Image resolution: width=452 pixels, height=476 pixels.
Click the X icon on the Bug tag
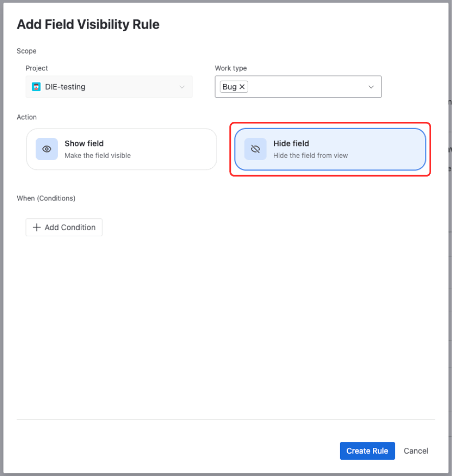coord(242,86)
